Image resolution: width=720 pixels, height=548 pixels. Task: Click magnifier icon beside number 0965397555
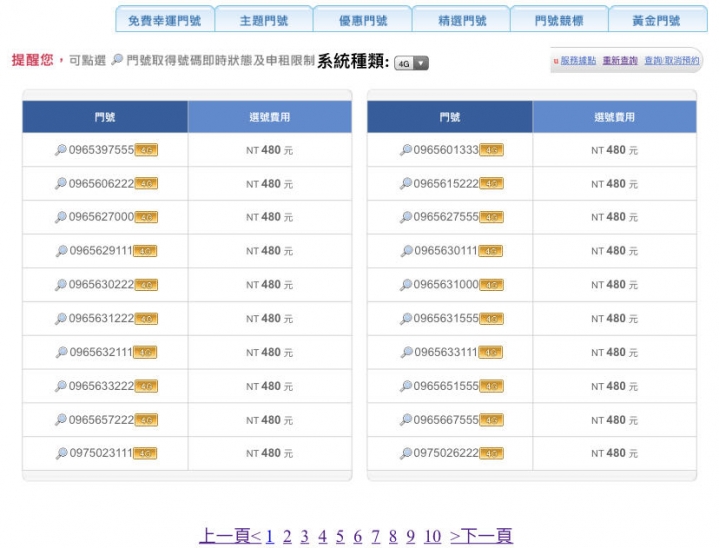tap(61, 150)
